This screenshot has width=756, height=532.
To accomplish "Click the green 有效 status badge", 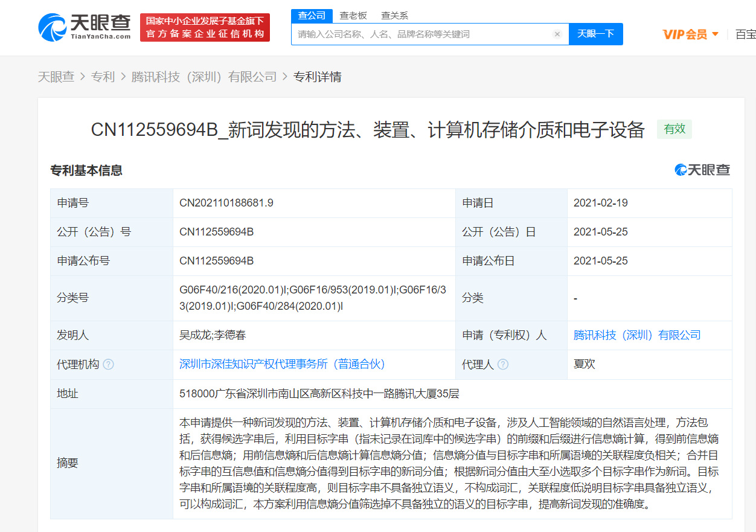I will 674,129.
